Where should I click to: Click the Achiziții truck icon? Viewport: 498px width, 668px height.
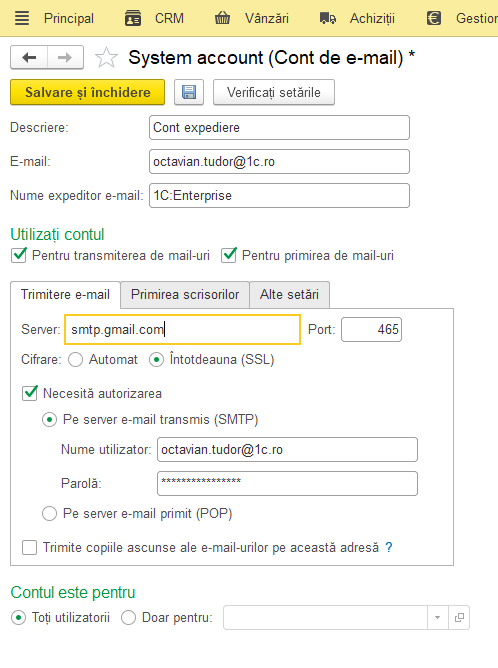[x=328, y=18]
